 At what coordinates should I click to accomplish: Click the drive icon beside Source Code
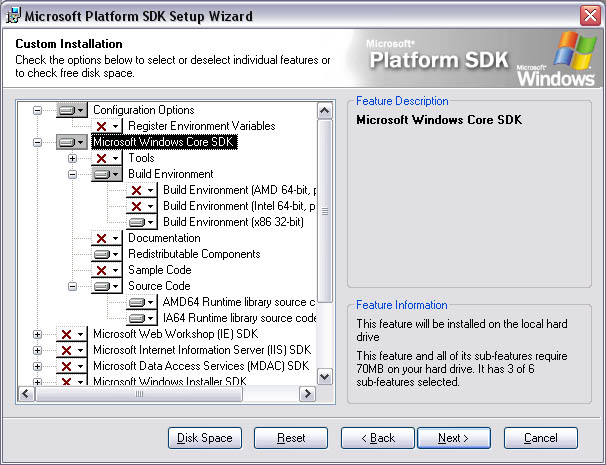107,286
